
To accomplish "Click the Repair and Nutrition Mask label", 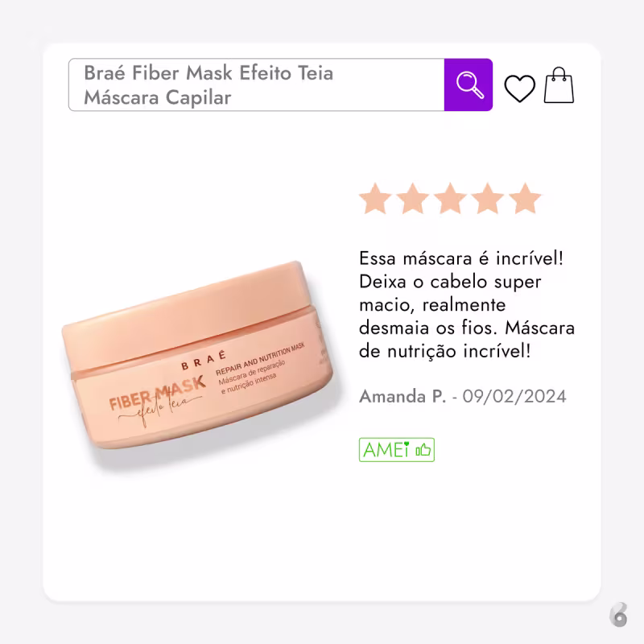I will coord(260,358).
